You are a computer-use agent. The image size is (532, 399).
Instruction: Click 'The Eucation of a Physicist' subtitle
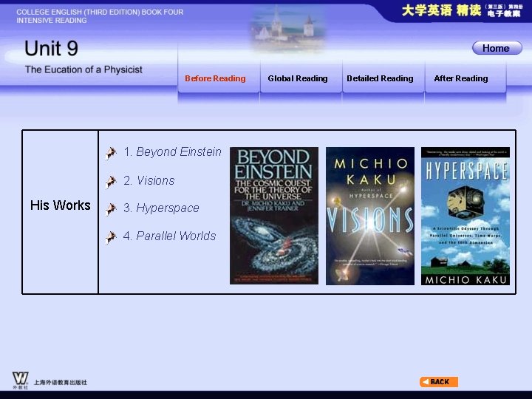[x=83, y=69]
